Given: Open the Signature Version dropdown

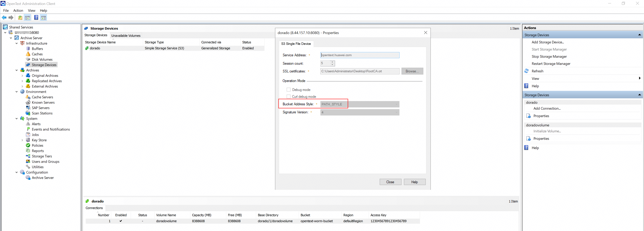Looking at the screenshot, I should (360, 112).
